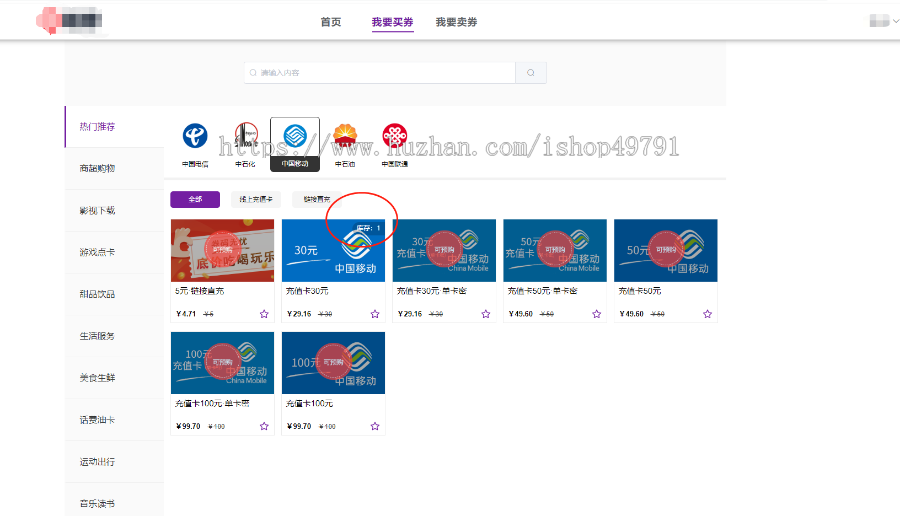Select the 中国移动 brand icon
Image resolution: width=900 pixels, height=516 pixels.
(295, 137)
